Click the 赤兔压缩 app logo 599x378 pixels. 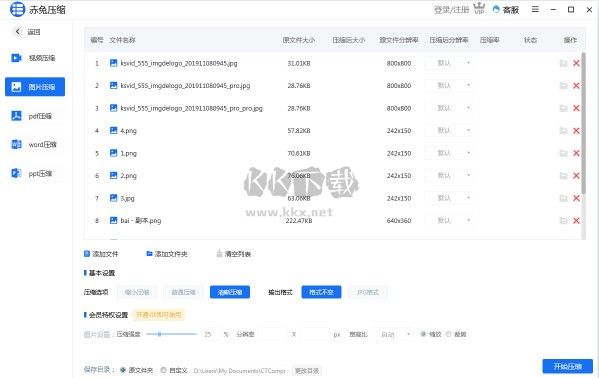17,9
